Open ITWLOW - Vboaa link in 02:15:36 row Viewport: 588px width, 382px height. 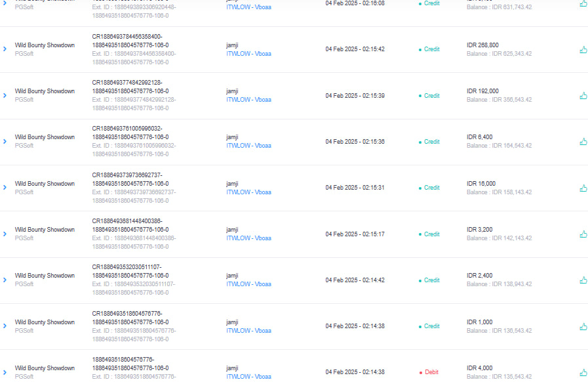[248, 145]
